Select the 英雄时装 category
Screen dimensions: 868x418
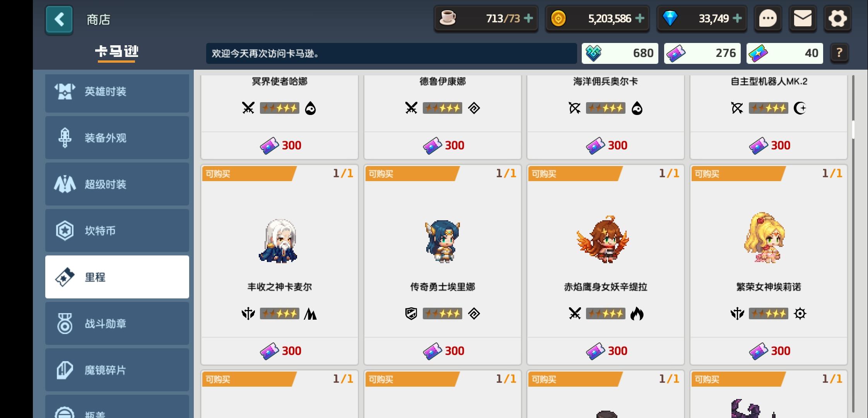[x=117, y=92]
